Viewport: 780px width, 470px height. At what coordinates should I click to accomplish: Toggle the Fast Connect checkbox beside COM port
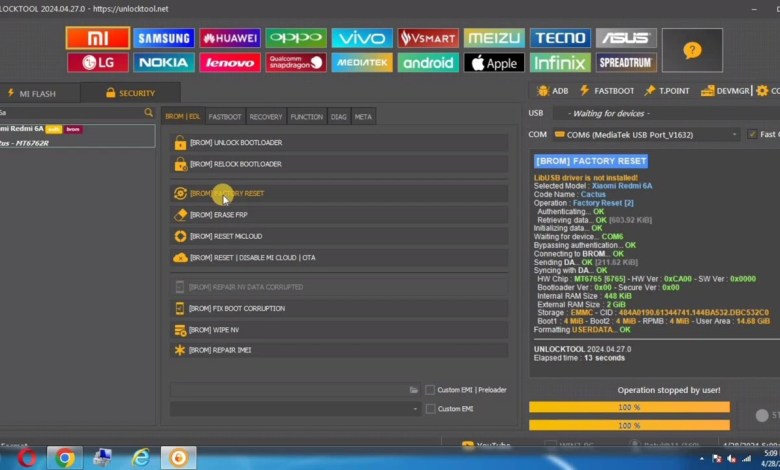point(751,134)
